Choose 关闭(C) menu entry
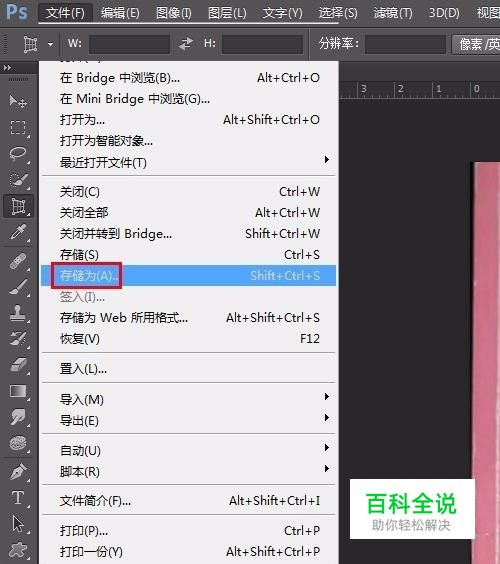 (189, 192)
